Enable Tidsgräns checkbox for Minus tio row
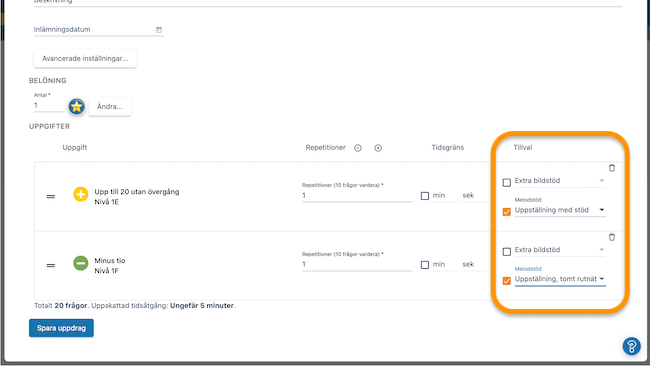 424,264
